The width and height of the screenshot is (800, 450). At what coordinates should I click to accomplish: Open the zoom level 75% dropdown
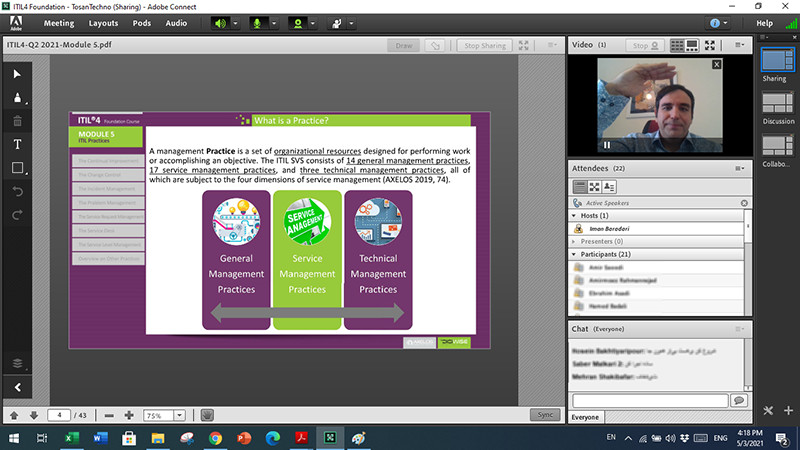[x=179, y=415]
